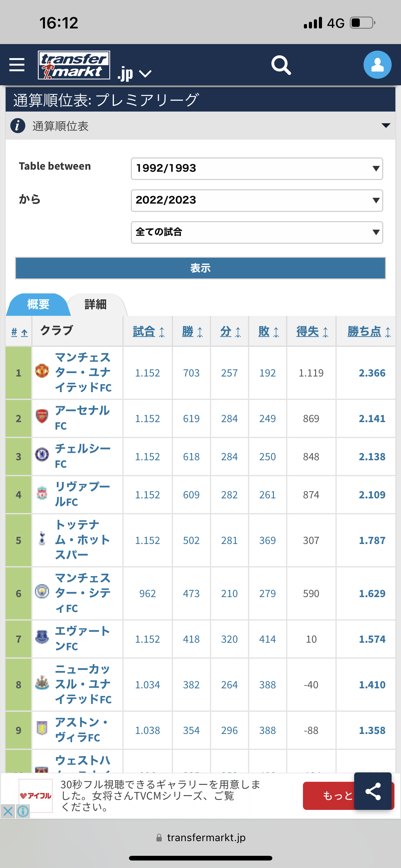The image size is (401, 868).
Task: Open the 全ての試合 match type dropdown
Action: point(257,232)
